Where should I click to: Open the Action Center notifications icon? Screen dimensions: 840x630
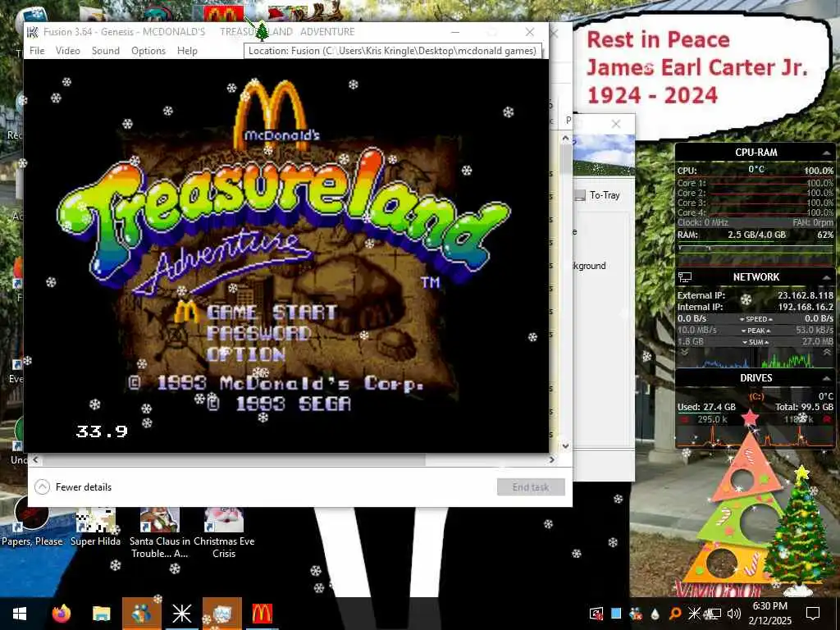coord(813,614)
